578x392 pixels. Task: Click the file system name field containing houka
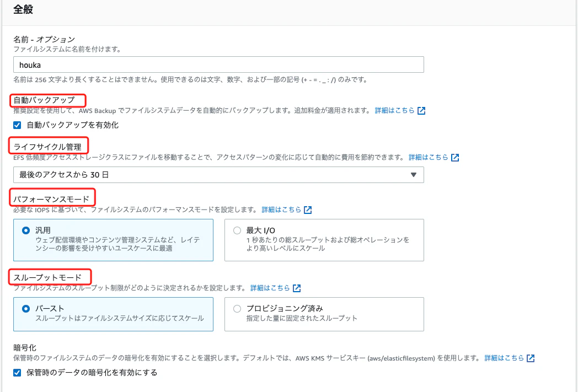coord(218,65)
